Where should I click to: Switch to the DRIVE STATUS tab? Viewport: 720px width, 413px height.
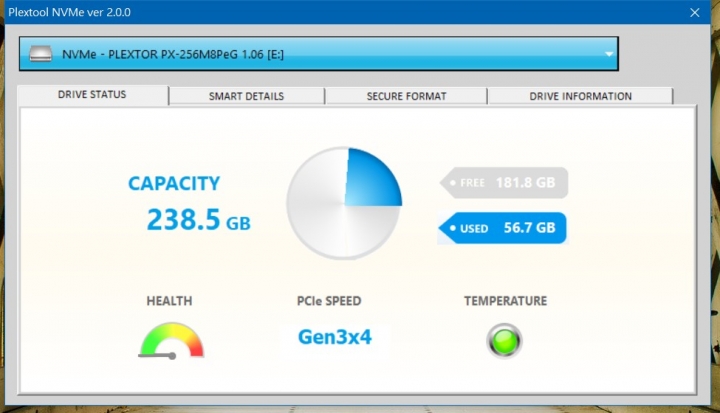(x=92, y=95)
